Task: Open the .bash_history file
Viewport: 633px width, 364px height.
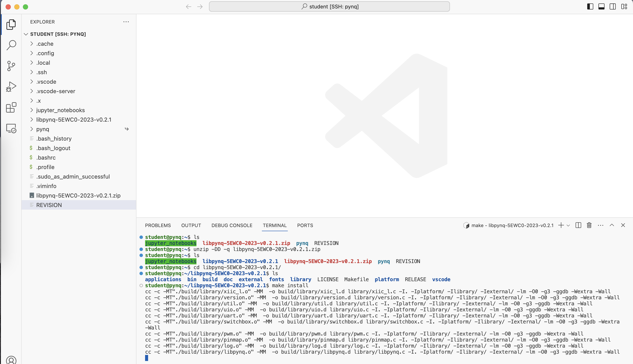Action: 79,139
